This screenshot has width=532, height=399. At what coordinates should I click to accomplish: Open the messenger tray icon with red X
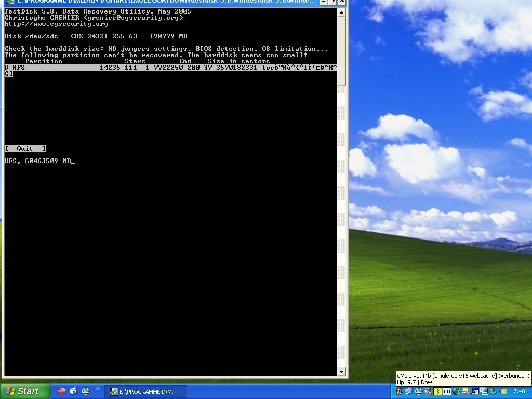428,392
